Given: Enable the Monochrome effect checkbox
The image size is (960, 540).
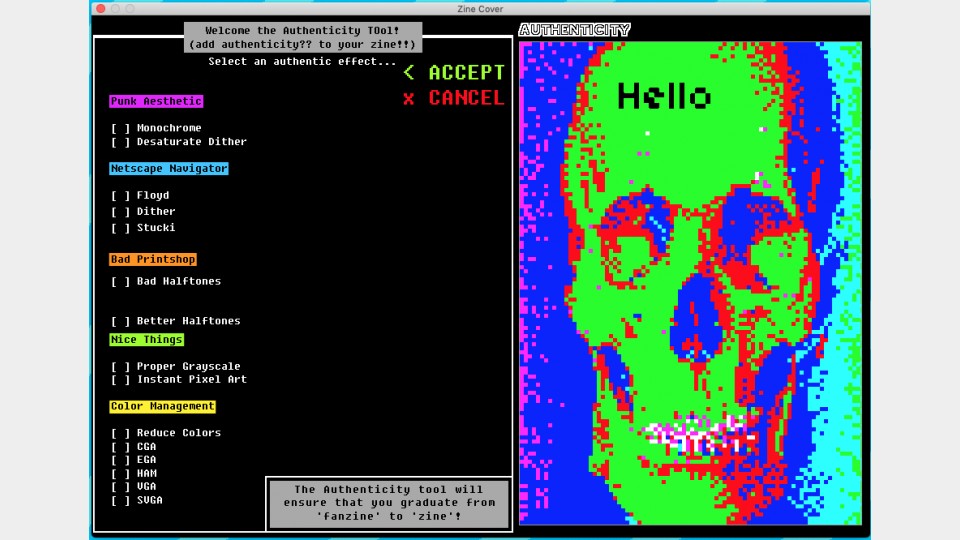Looking at the screenshot, I should point(121,128).
